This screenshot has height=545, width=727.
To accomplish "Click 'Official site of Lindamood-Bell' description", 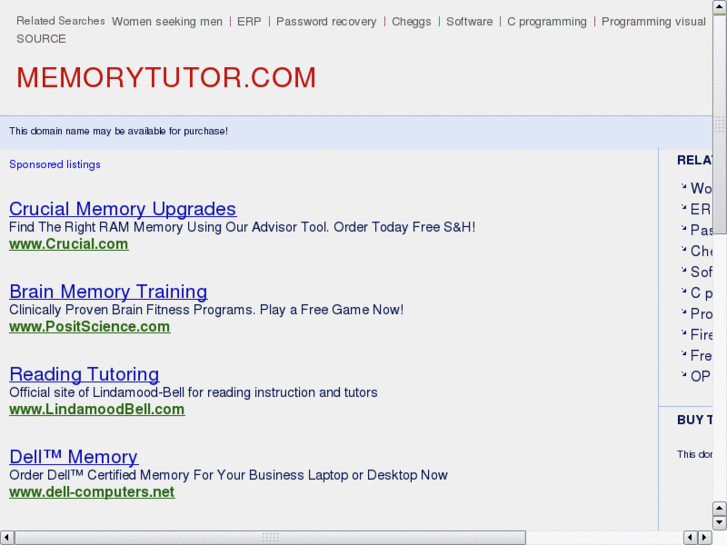I will (193, 392).
